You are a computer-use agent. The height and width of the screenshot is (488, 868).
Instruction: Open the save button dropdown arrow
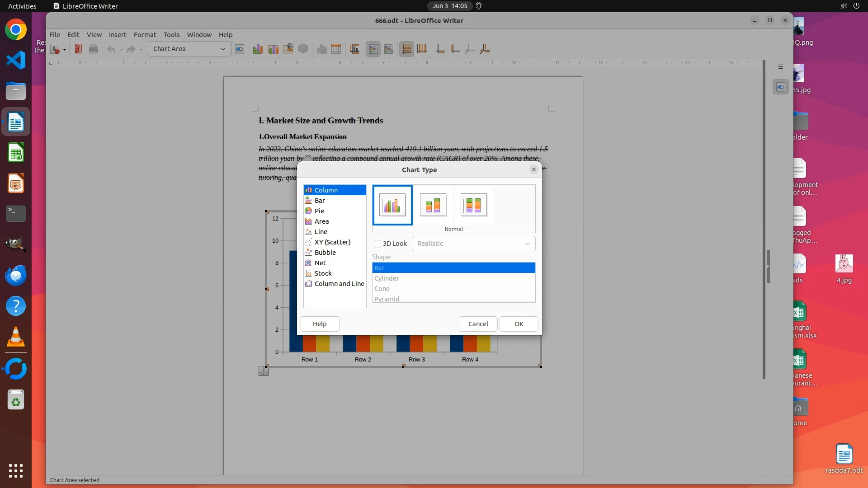coord(64,49)
